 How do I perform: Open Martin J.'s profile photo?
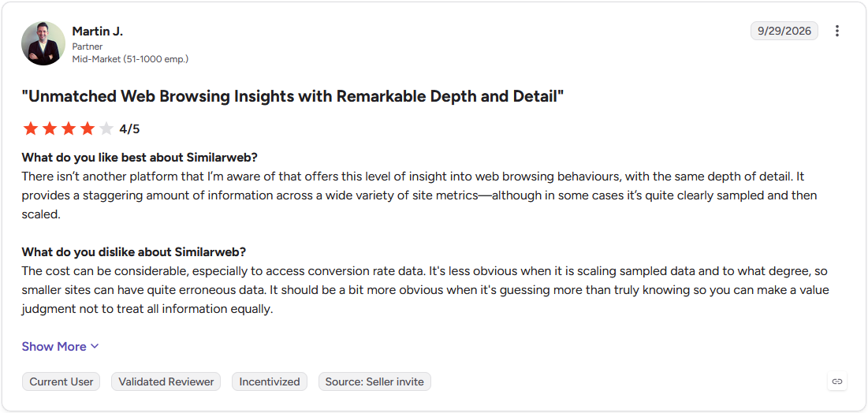coord(43,43)
